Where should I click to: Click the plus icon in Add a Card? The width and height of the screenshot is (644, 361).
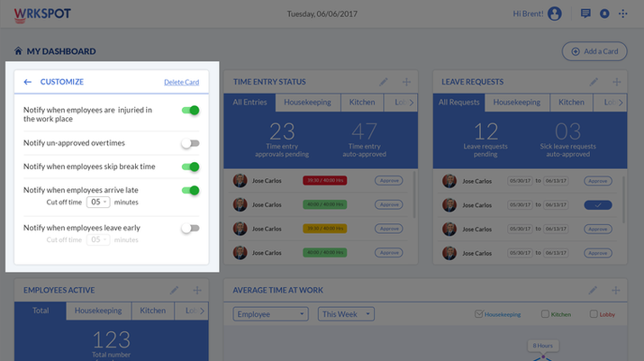(x=576, y=51)
